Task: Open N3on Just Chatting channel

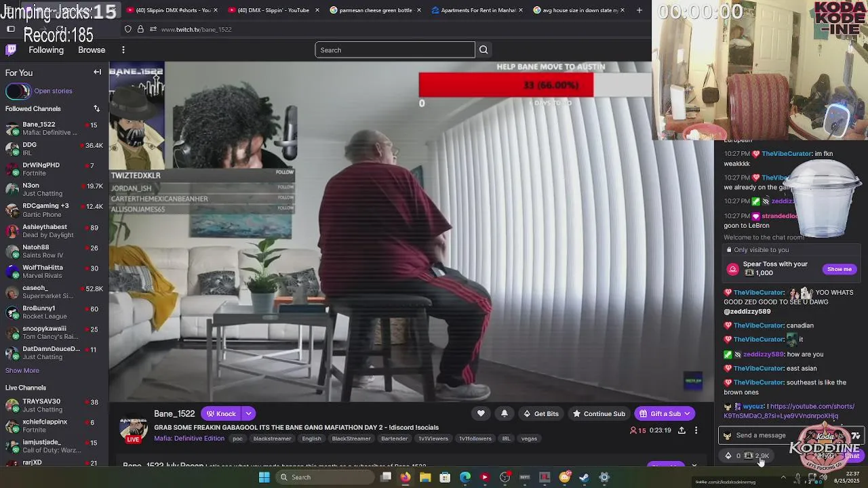Action: pyautogui.click(x=54, y=190)
